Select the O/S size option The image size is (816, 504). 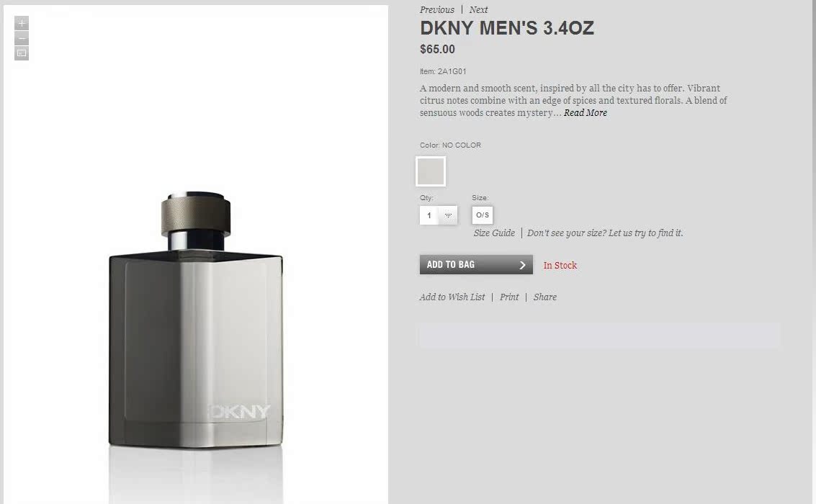pos(483,215)
